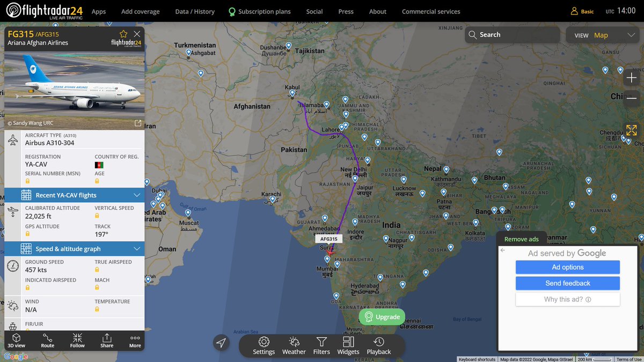Screen dimensions: 644x362
Task: Open the 3D view of the flight
Action: pyautogui.click(x=17, y=341)
